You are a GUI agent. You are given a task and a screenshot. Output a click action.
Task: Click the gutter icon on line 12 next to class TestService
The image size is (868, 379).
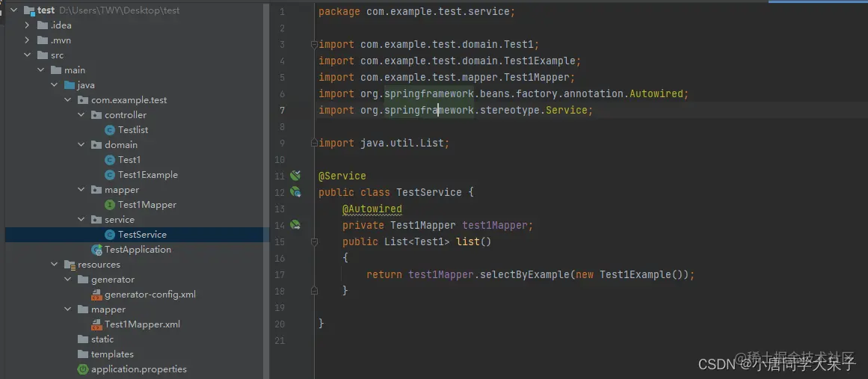295,192
